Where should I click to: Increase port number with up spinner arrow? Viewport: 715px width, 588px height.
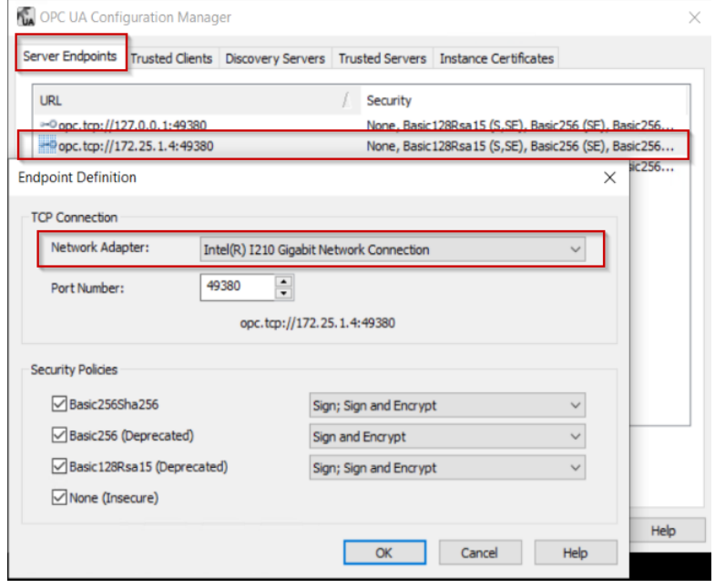pyautogui.click(x=284, y=282)
